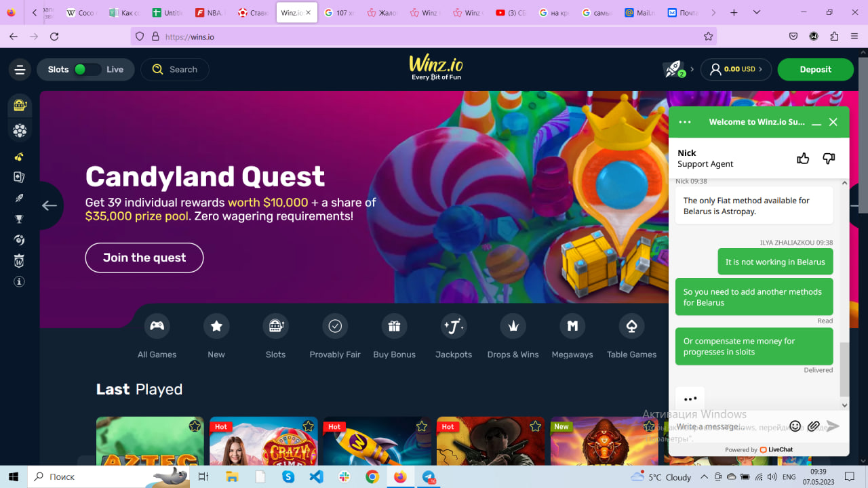The image size is (868, 488).
Task: Favorite the rocket game with star
Action: pos(422,426)
